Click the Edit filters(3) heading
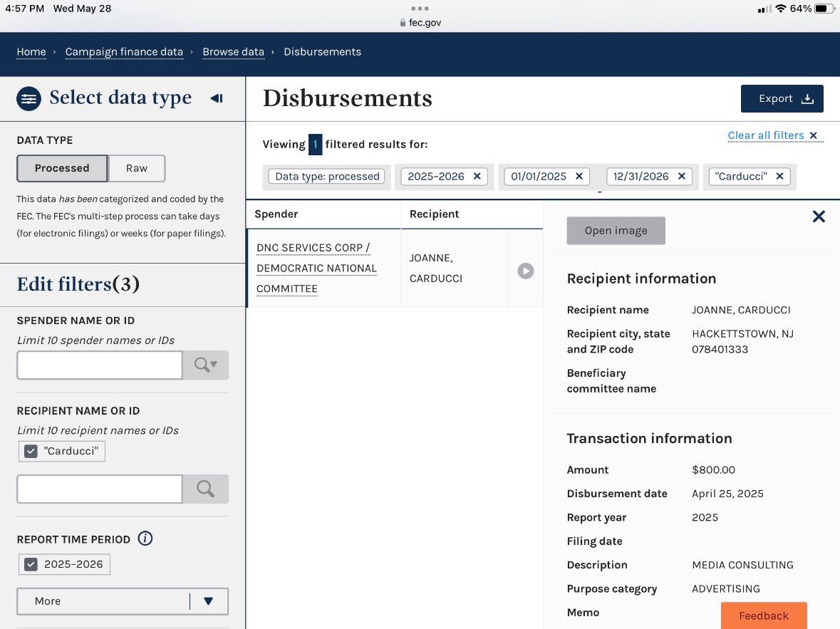The width and height of the screenshot is (840, 629). click(78, 284)
